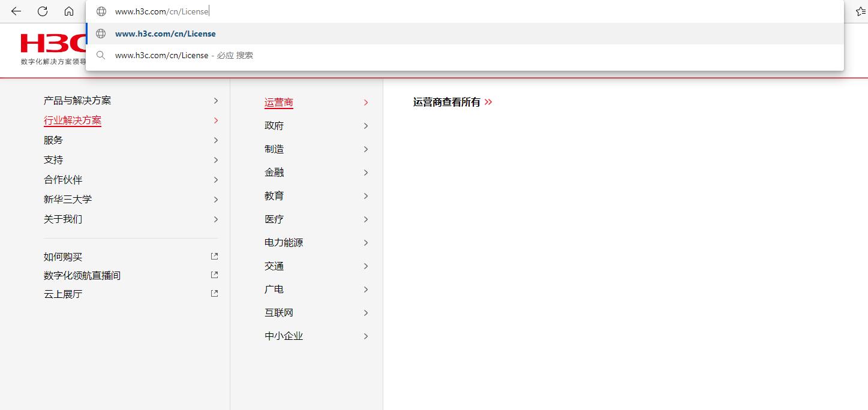This screenshot has height=410, width=868.
Task: Select 运营商 from the industry list
Action: [x=278, y=103]
